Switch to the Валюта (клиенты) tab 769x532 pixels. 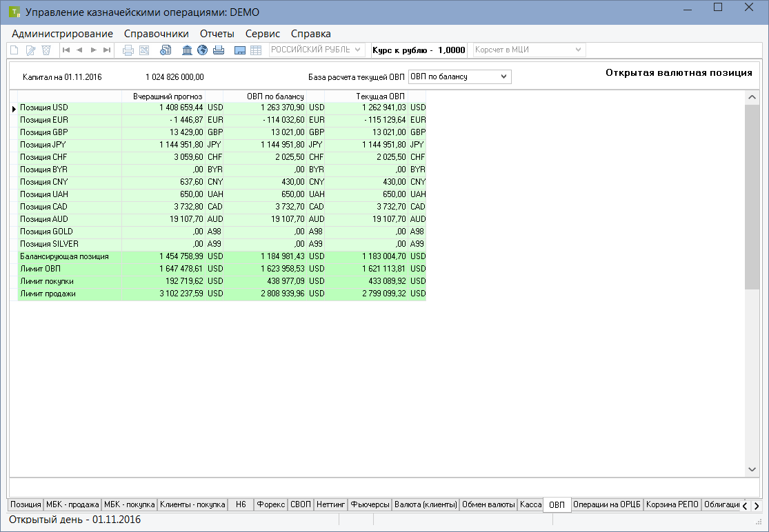[x=426, y=504]
